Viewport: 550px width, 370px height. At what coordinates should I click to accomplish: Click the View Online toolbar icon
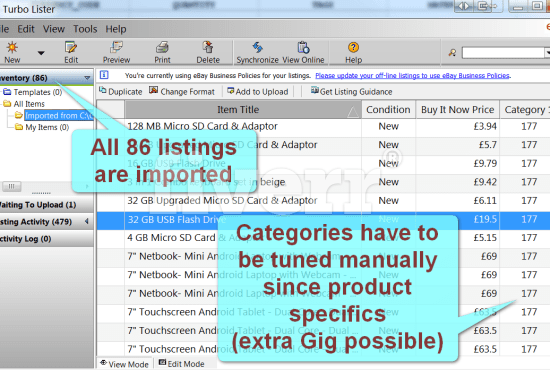click(x=303, y=52)
